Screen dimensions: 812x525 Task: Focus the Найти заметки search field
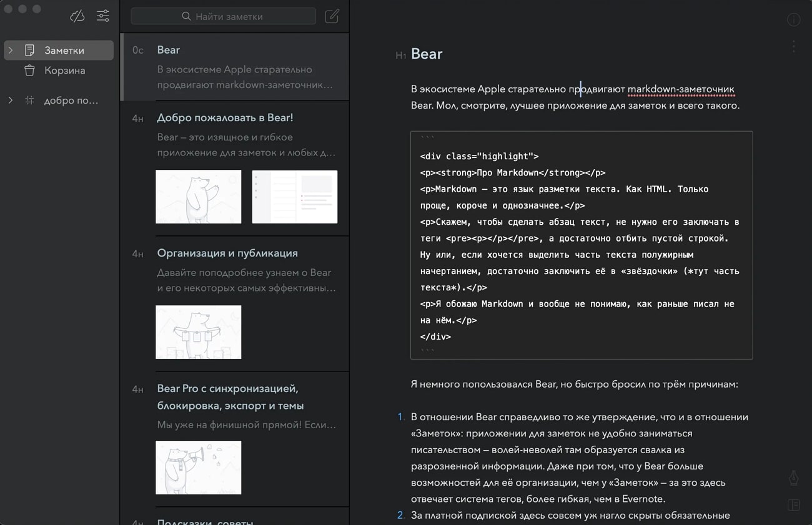pos(223,16)
